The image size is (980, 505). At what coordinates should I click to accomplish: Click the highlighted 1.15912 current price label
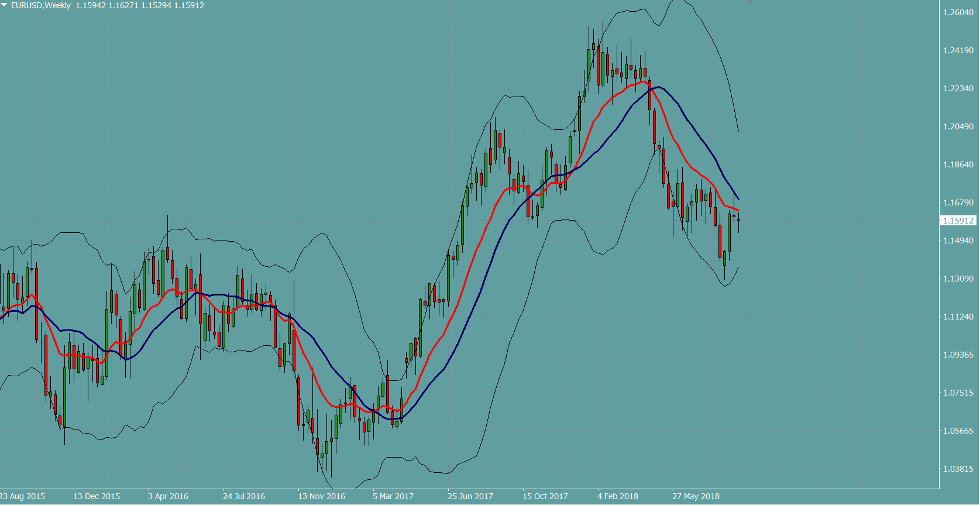point(958,221)
